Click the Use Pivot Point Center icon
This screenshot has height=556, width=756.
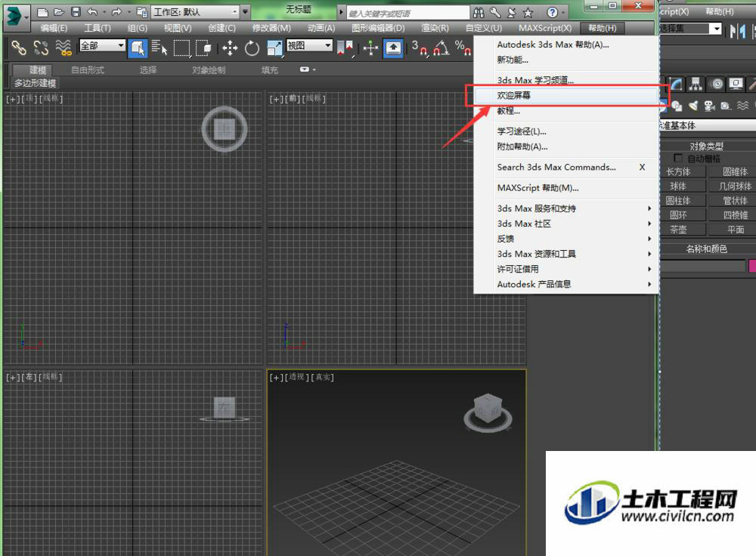(x=345, y=48)
